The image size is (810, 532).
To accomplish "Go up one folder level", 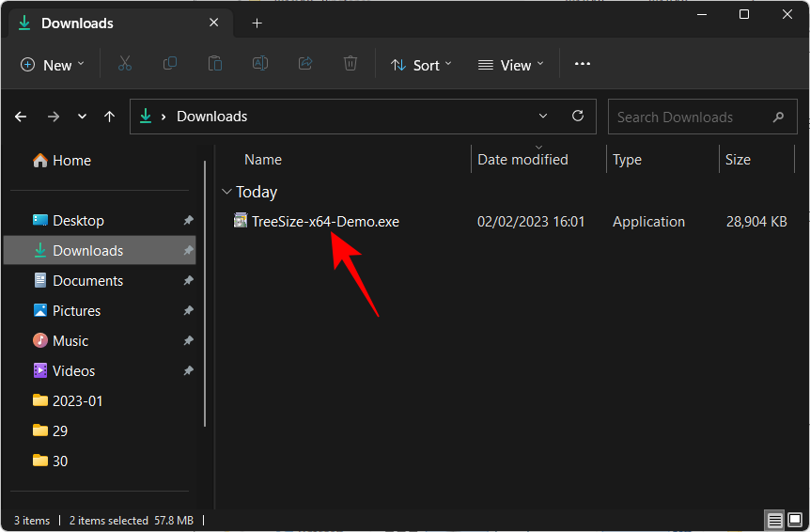I will [109, 117].
